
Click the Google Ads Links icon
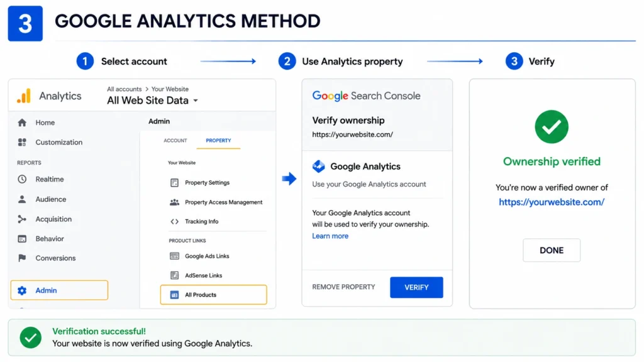175,256
